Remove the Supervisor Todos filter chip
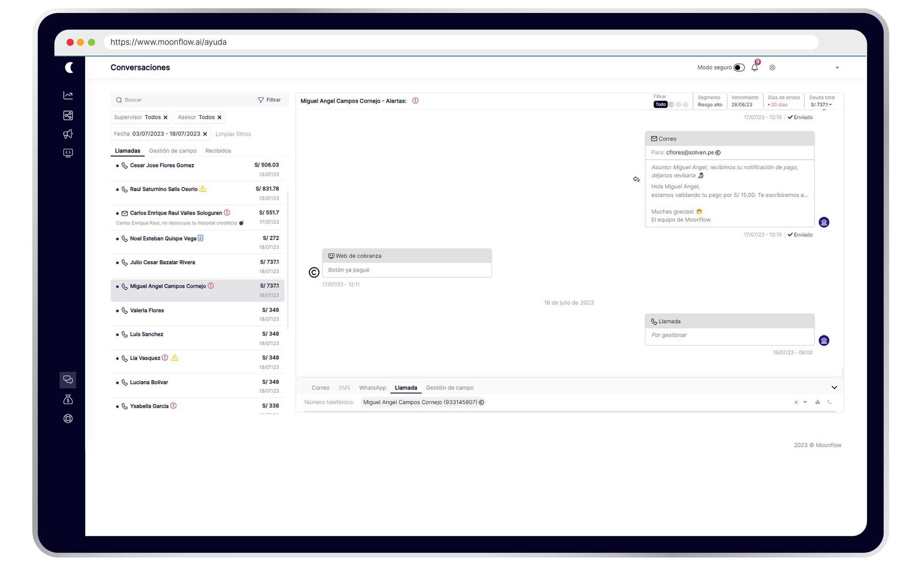Screen dimensions: 924x569 (x=165, y=117)
